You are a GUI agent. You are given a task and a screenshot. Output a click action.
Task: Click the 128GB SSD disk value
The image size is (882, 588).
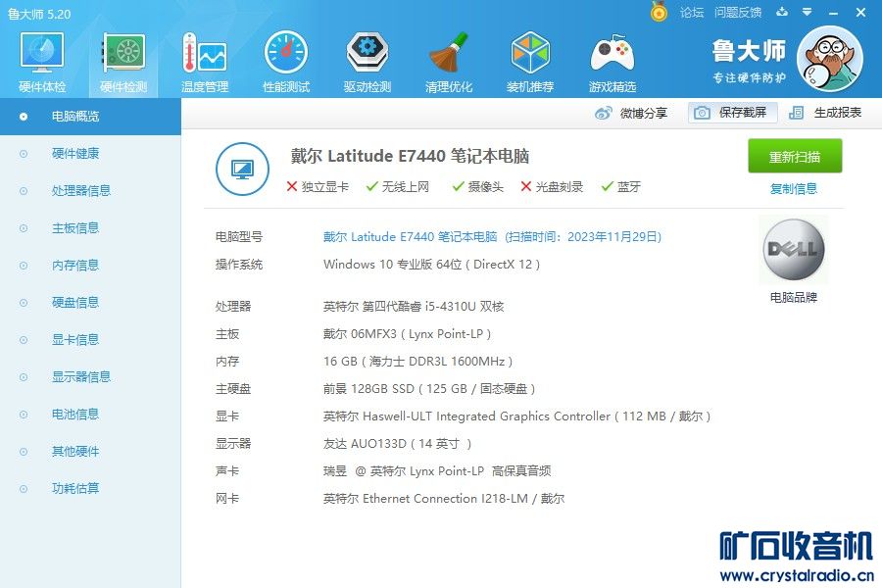(x=429, y=389)
